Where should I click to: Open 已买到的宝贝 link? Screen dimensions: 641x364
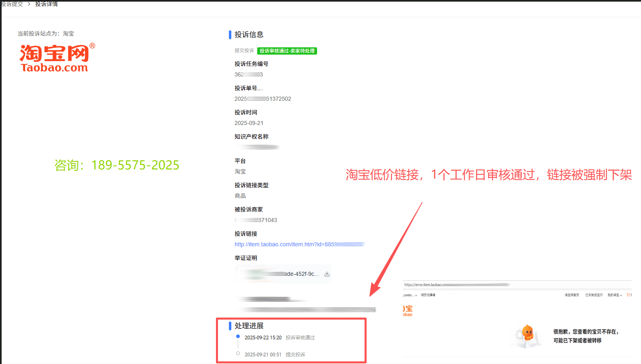point(594,295)
